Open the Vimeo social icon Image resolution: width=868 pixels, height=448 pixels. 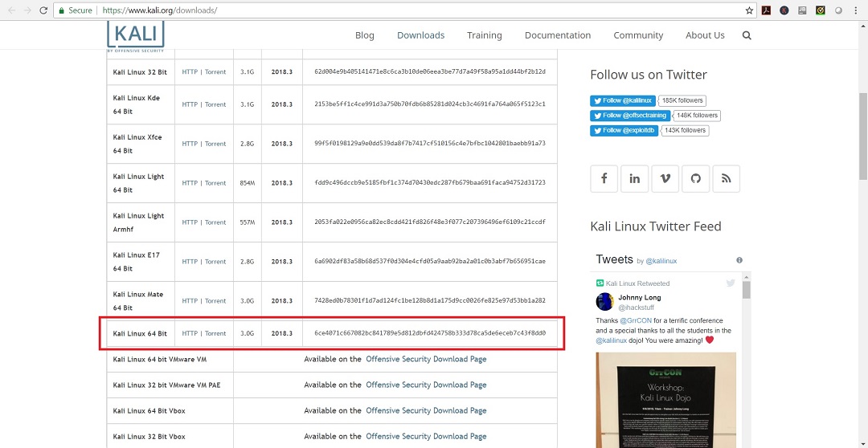[665, 178]
